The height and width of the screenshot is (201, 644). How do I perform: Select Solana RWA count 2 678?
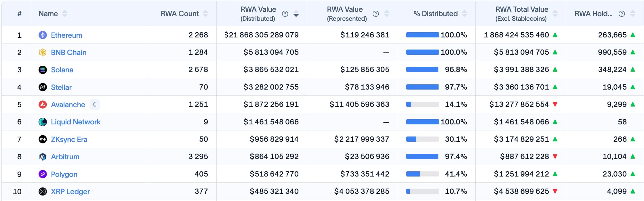(198, 69)
